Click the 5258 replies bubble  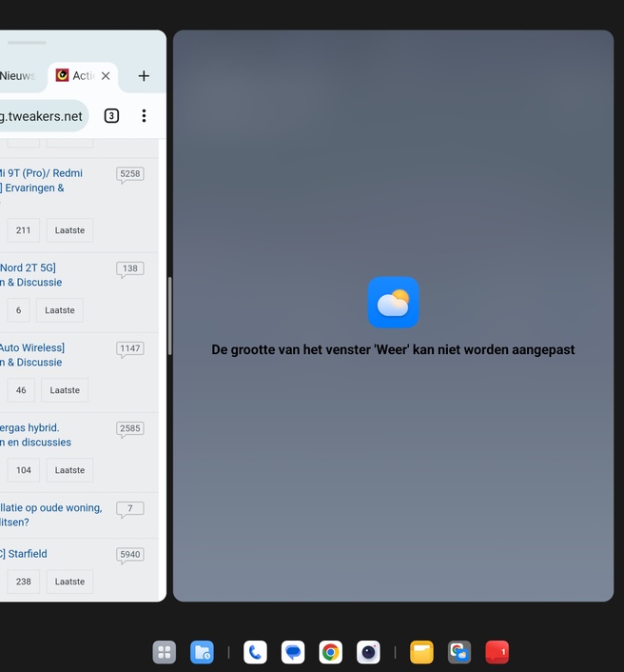130,174
